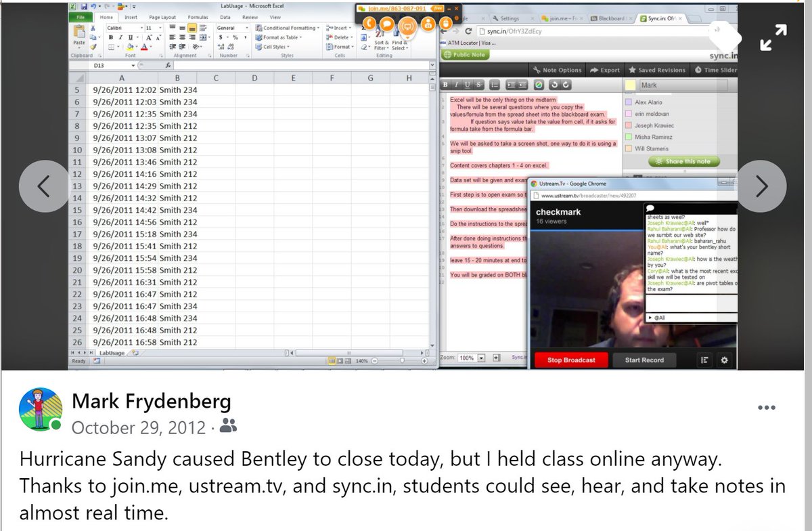812x531 pixels.
Task: Go to the previous photo with the left arrow
Action: click(x=43, y=186)
